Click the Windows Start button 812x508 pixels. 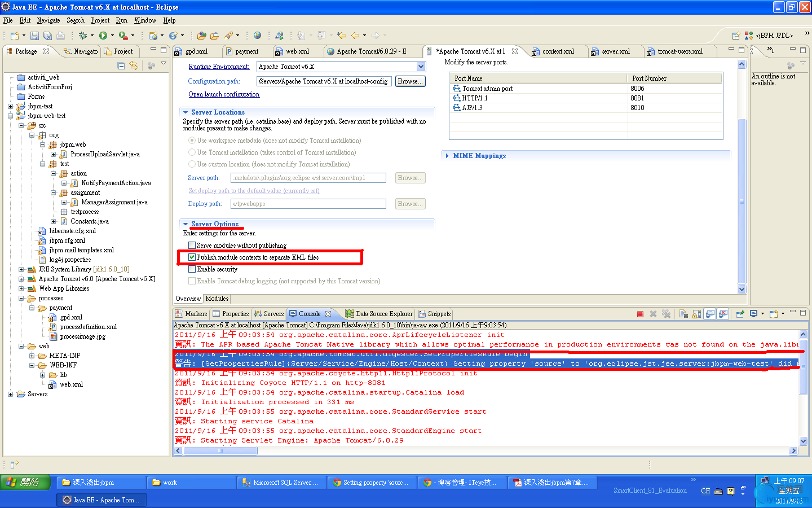pos(25,483)
